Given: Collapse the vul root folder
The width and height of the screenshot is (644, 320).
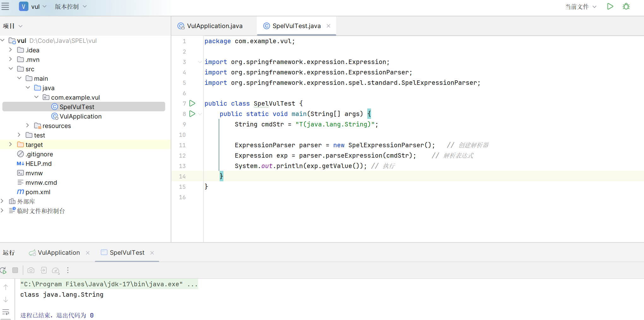Looking at the screenshot, I should click(x=3, y=40).
